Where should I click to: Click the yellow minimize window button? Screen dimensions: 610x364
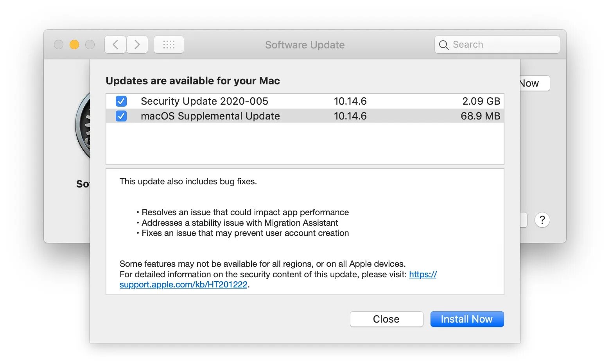74,45
